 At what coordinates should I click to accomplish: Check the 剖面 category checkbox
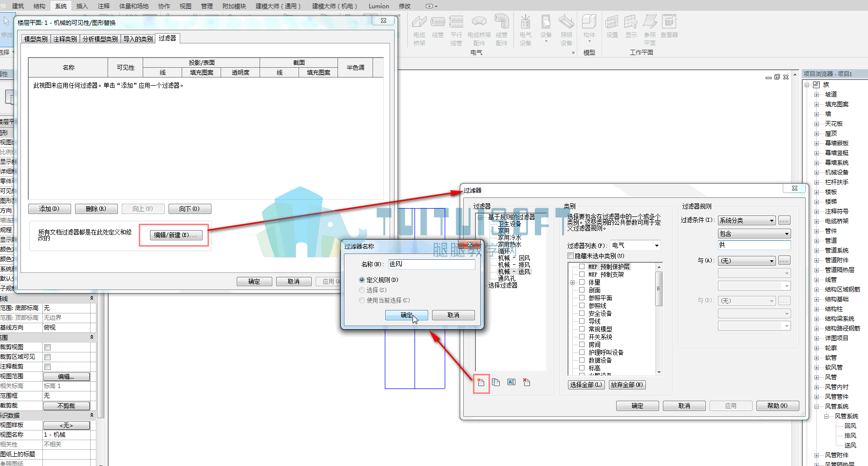[x=582, y=290]
